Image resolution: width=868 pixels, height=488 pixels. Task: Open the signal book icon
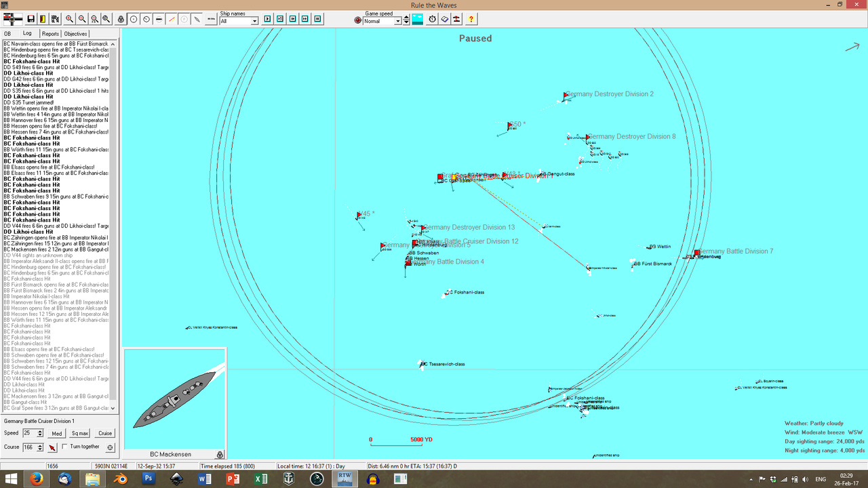point(444,19)
